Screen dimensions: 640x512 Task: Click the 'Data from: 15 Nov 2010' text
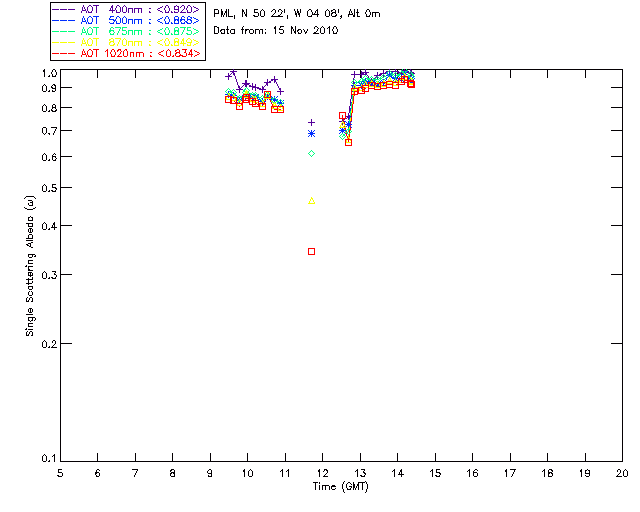coord(276,31)
